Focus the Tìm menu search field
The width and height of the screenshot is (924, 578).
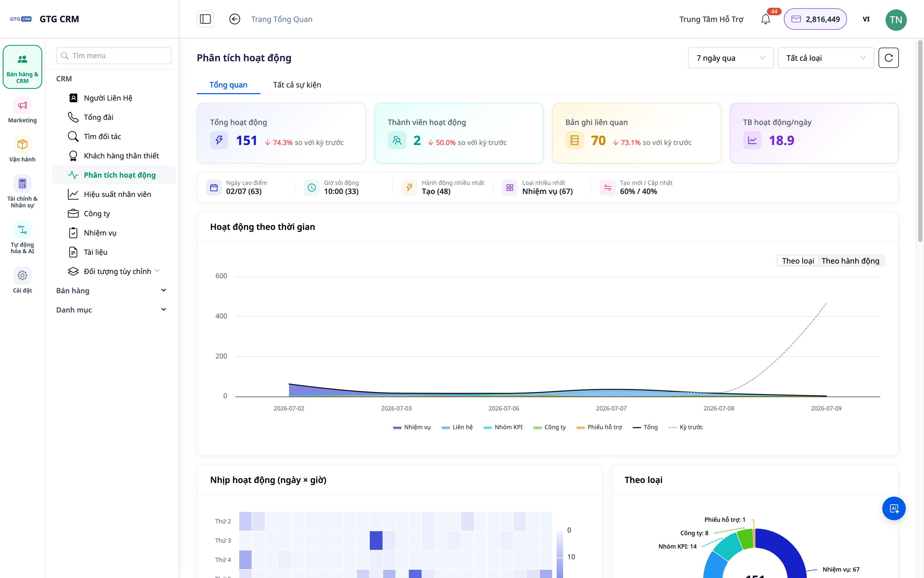(114, 55)
